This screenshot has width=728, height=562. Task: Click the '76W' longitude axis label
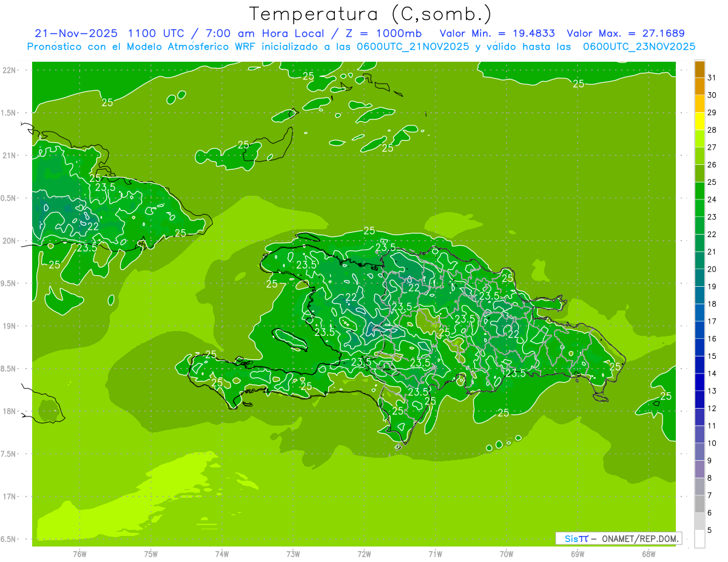click(79, 554)
